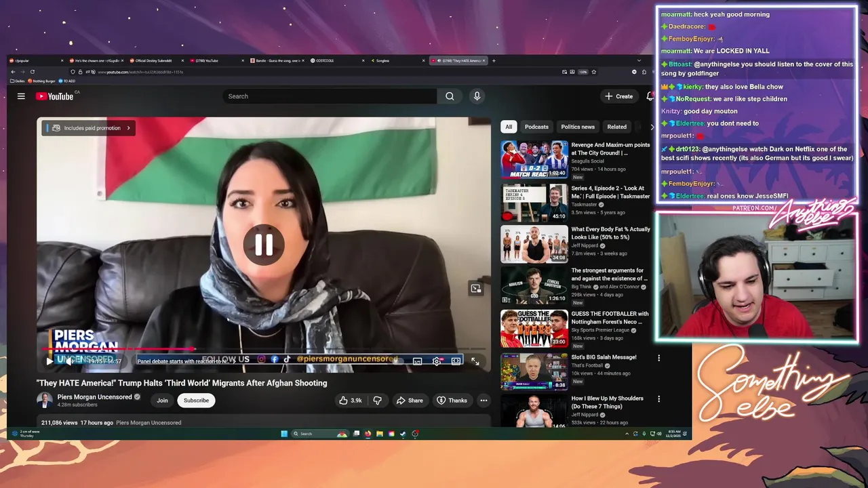Open options menu for "Slot's BIG Salah Message!"
The height and width of the screenshot is (488, 868).
click(658, 358)
